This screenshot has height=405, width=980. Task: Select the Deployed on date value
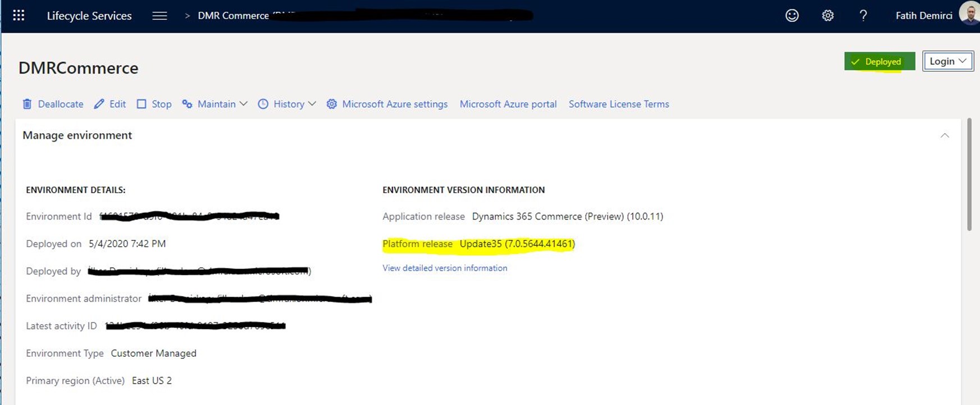127,244
